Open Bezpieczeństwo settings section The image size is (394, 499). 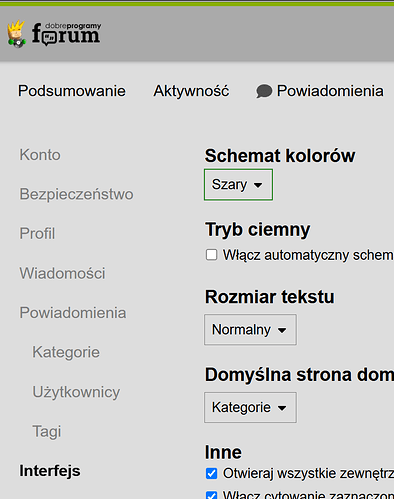(x=76, y=194)
